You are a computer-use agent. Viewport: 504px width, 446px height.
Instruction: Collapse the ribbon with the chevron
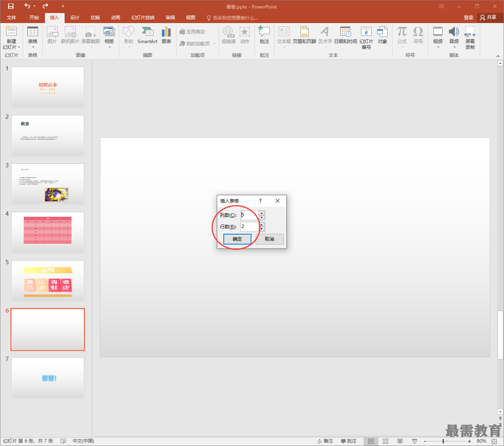(498, 56)
